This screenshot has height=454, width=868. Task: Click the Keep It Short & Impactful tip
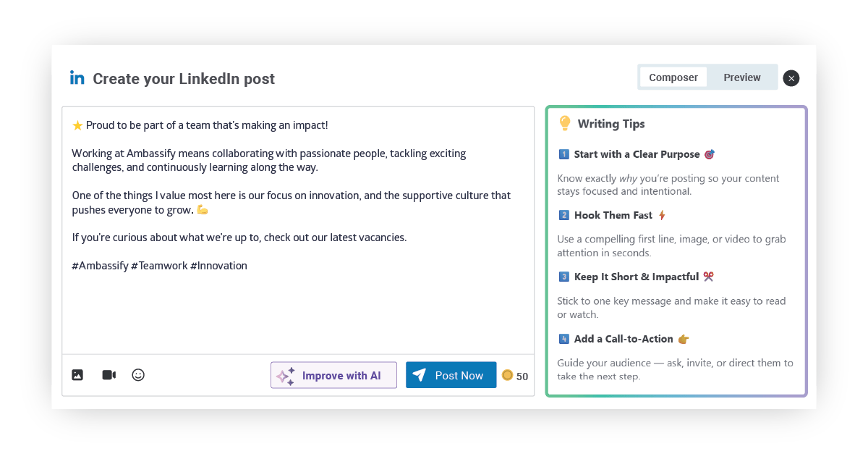pyautogui.click(x=637, y=277)
